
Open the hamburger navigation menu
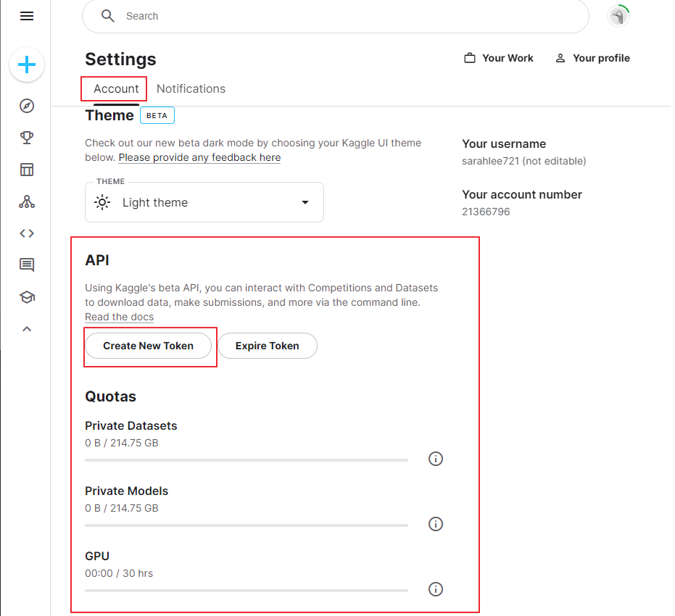(27, 16)
